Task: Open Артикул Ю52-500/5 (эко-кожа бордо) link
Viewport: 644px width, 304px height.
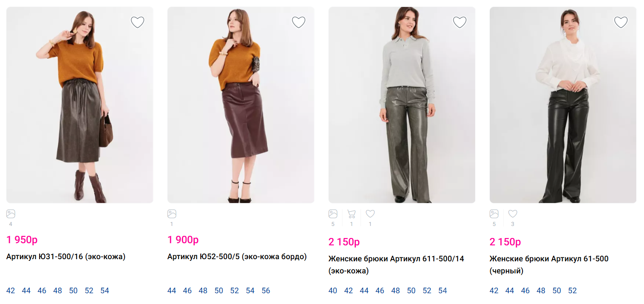Action: [x=237, y=257]
